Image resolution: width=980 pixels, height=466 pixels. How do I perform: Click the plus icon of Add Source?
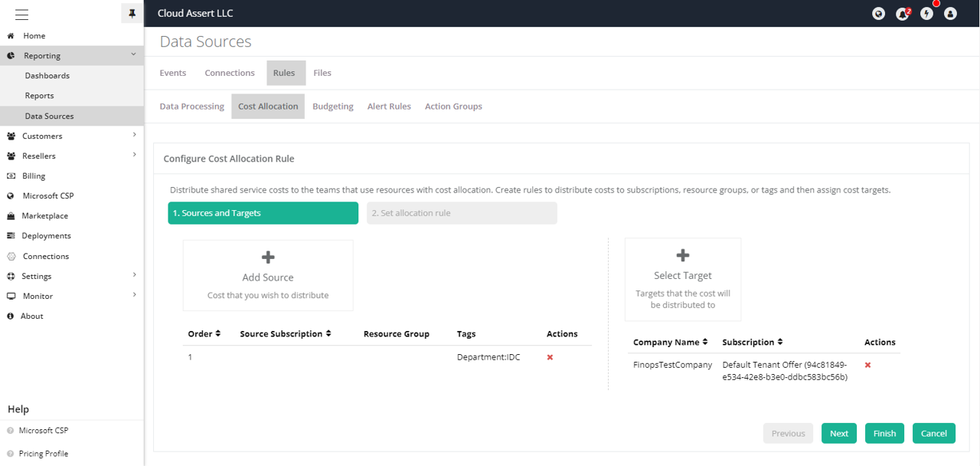268,258
